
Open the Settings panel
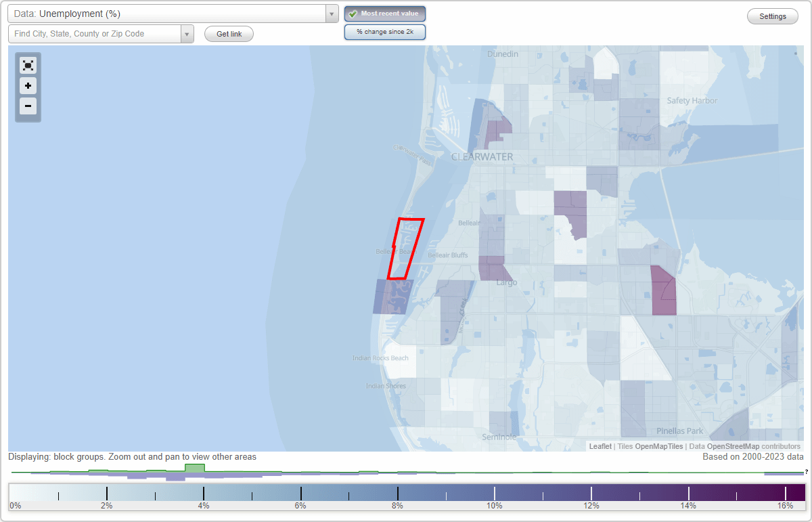click(772, 16)
